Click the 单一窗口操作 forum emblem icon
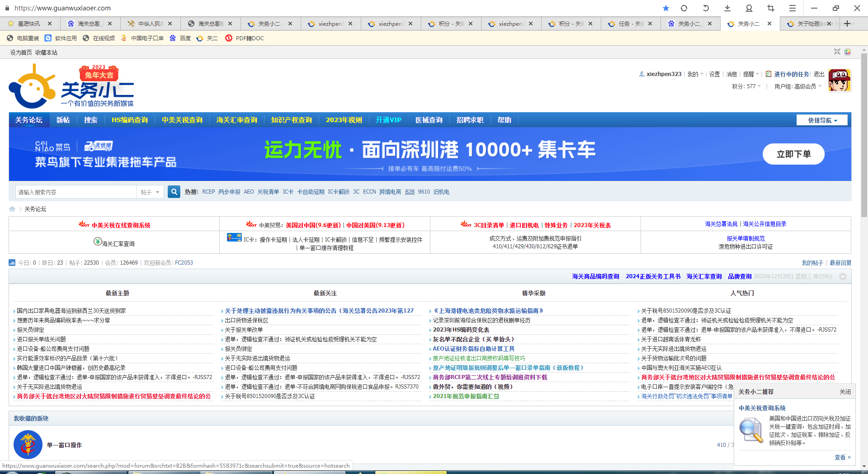 (28, 445)
